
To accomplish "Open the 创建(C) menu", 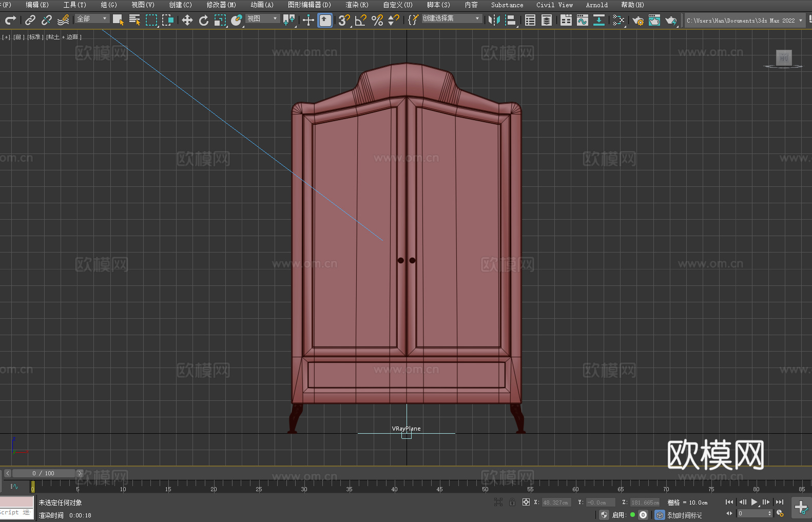I will (180, 5).
